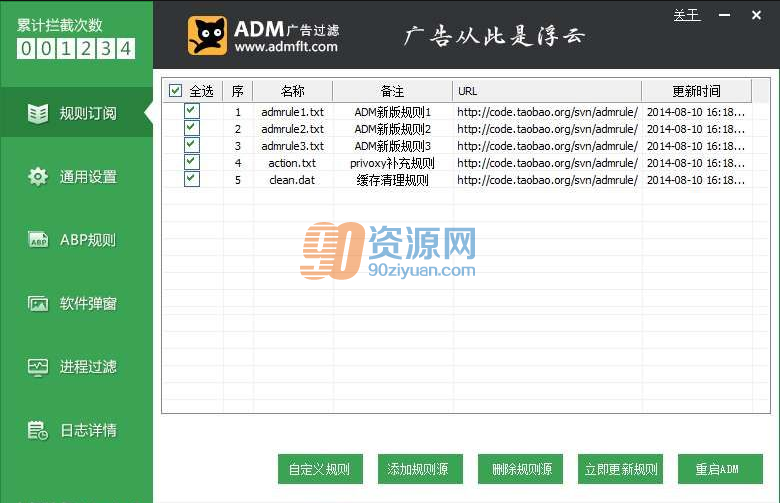This screenshot has width=780, height=503.
Task: Uncheck the action.txt rule checkbox
Action: 192,162
